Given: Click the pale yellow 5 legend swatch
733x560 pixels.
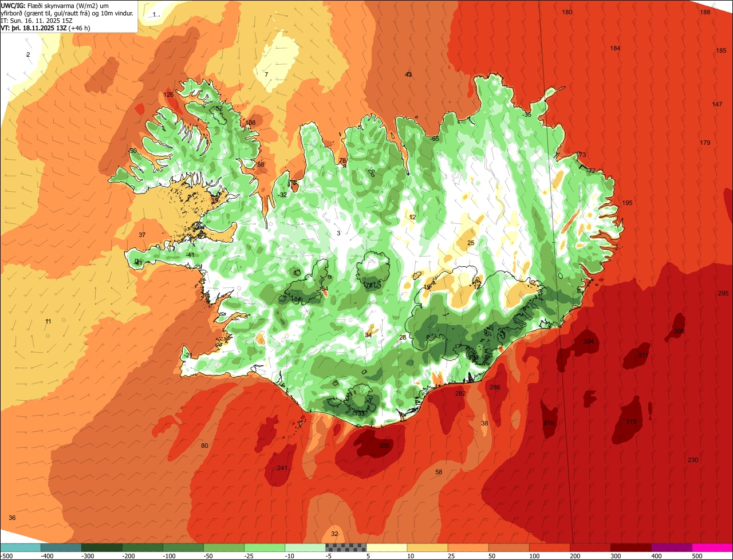Looking at the screenshot, I should point(387,547).
